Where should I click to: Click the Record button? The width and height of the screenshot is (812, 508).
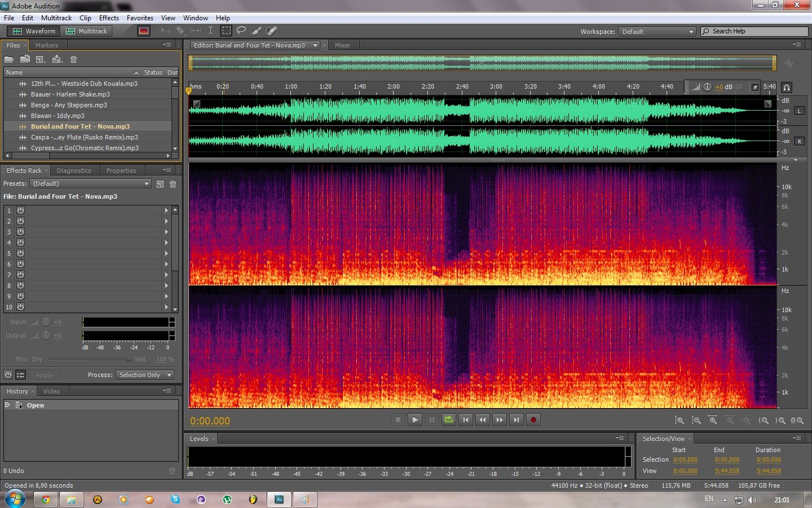coord(533,420)
